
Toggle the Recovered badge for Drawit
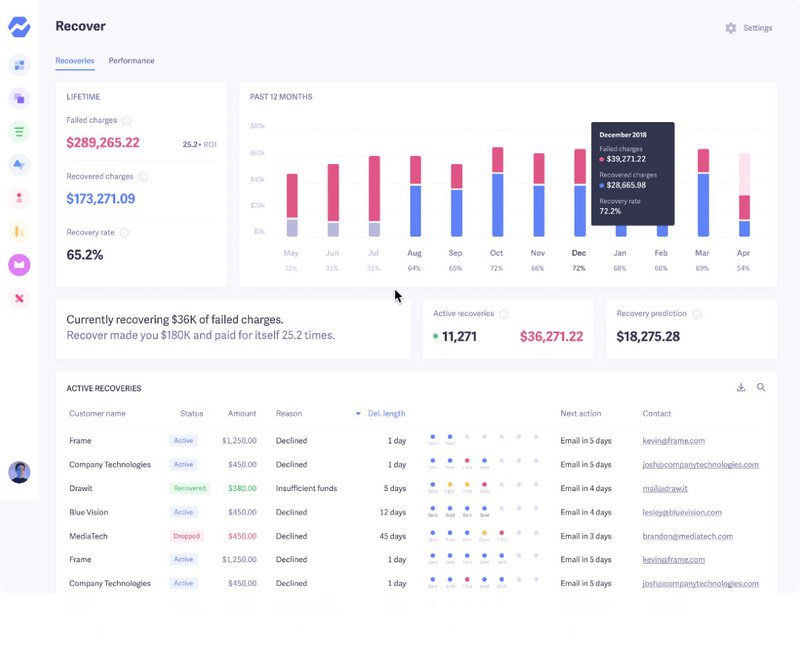190,488
